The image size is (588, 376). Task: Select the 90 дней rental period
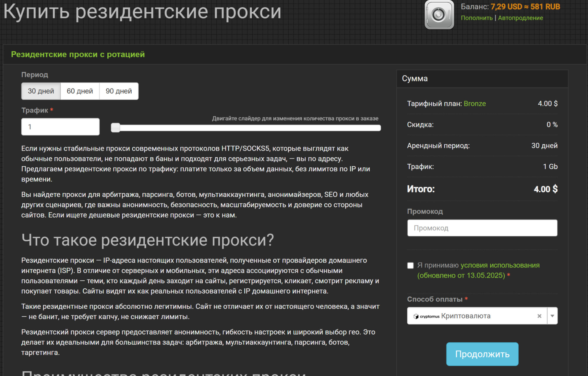point(119,91)
